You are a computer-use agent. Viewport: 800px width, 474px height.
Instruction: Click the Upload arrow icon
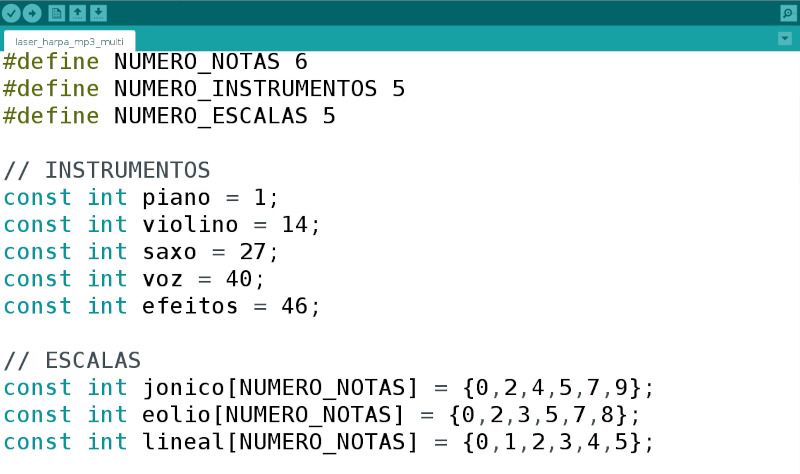pyautogui.click(x=32, y=13)
